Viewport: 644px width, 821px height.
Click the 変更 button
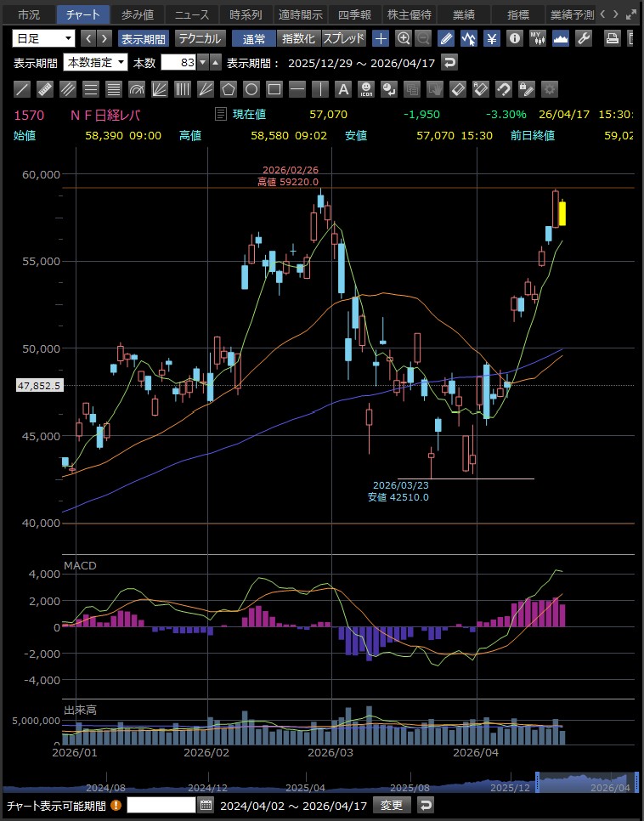[394, 805]
